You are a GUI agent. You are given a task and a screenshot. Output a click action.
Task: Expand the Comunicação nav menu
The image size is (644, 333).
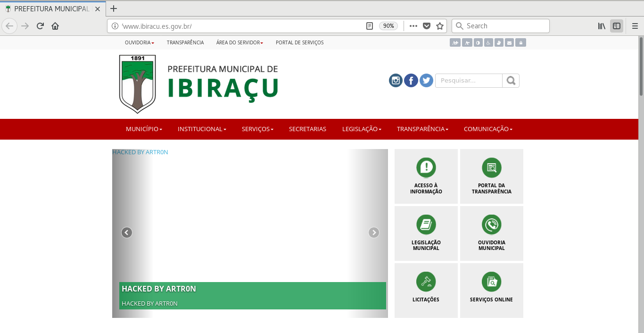pyautogui.click(x=488, y=129)
